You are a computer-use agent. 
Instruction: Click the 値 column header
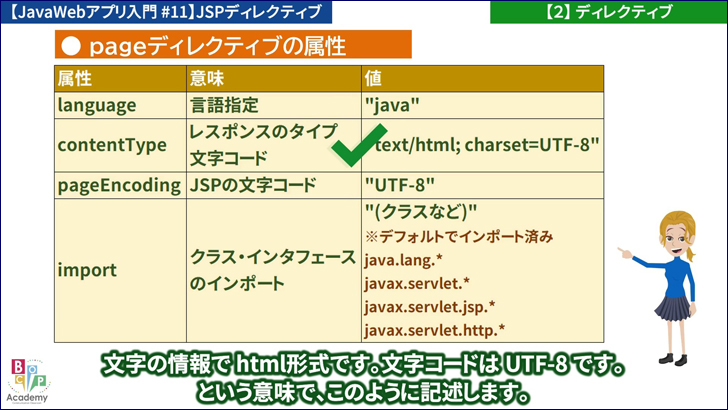tap(374, 78)
